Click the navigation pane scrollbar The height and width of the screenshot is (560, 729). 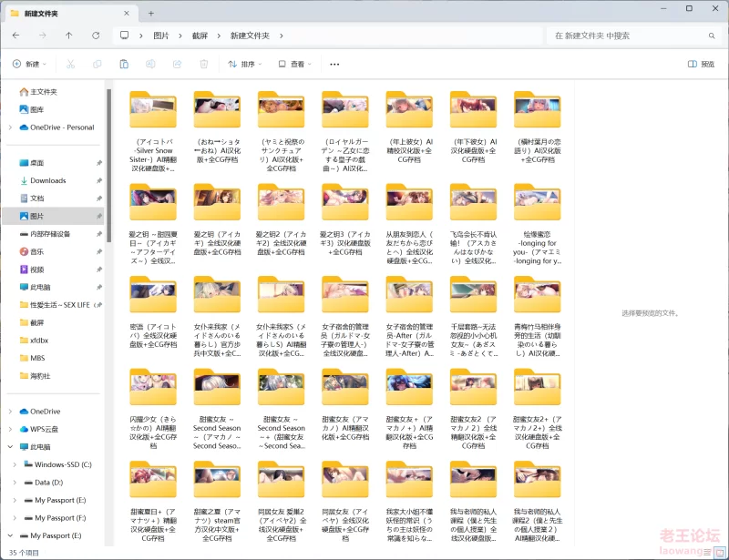pos(108,166)
